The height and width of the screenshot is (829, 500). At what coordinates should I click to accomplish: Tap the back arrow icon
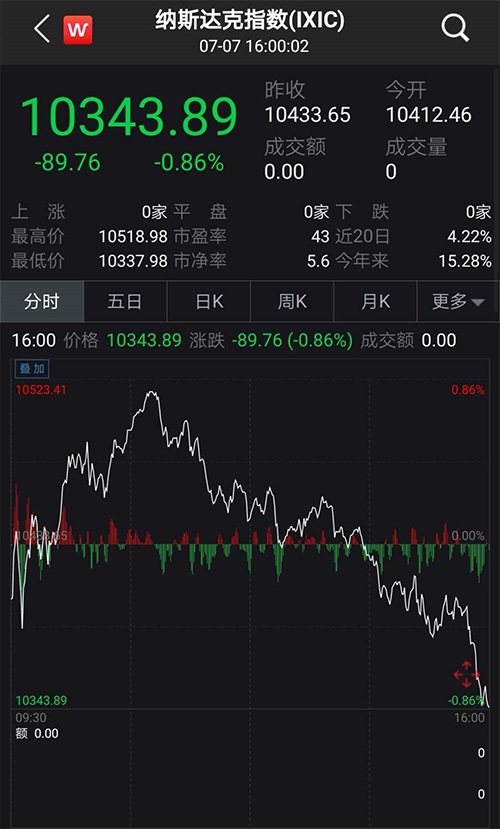[42, 29]
